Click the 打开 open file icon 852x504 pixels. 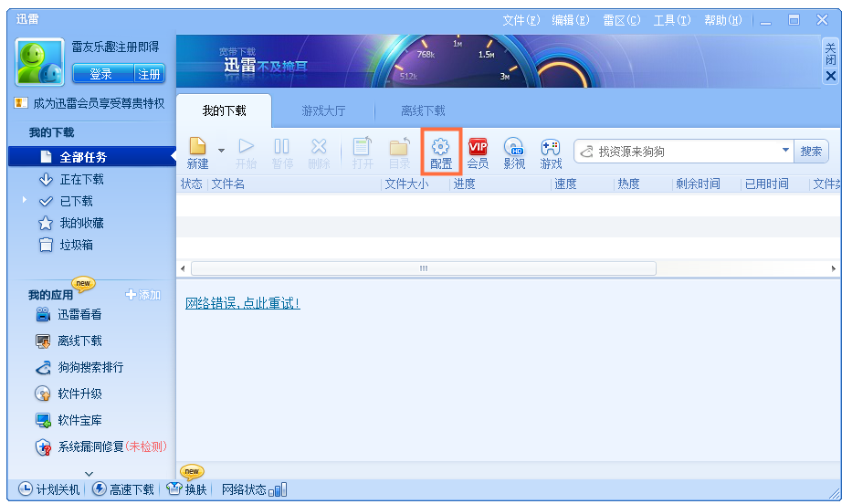363,153
